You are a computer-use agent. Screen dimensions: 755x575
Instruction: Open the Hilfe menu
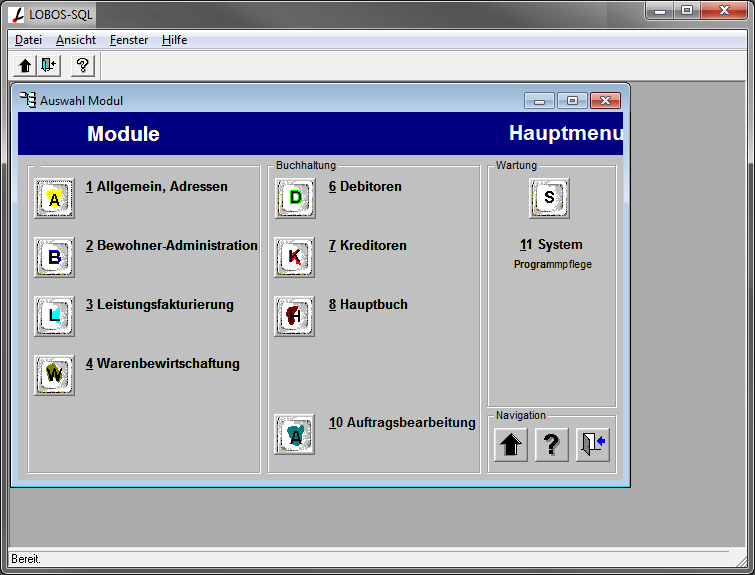174,40
